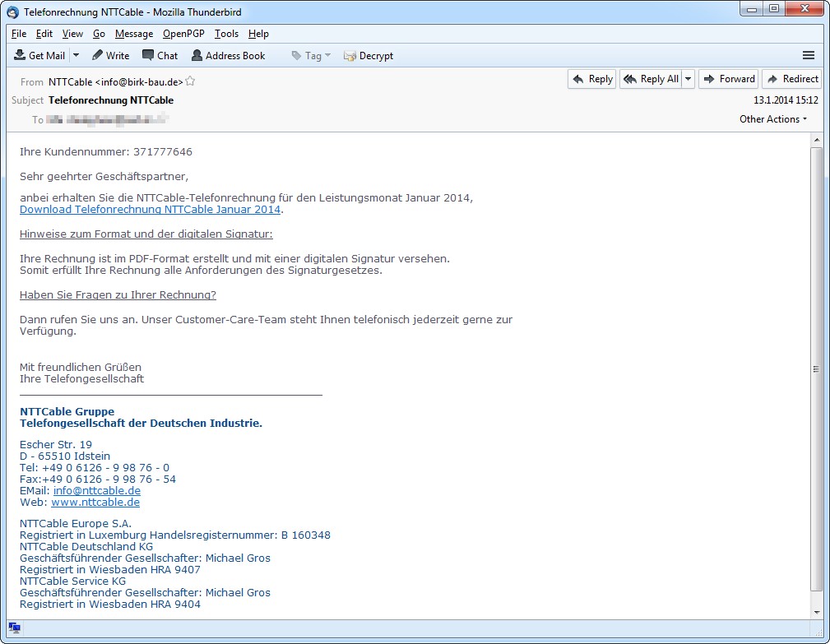830x644 pixels.
Task: Click the online status icon in status bar
Action: (14, 628)
